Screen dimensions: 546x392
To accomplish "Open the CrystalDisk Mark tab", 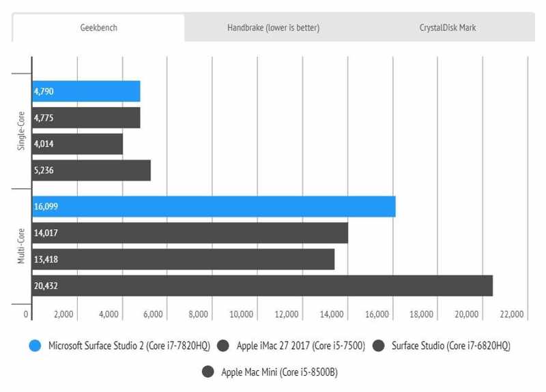I will [448, 27].
